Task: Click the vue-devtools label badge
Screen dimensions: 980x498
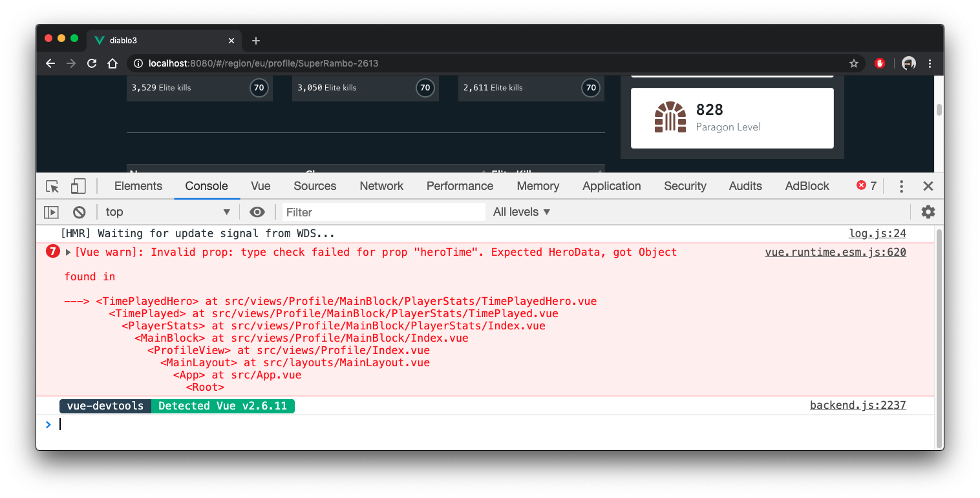Action: click(105, 406)
